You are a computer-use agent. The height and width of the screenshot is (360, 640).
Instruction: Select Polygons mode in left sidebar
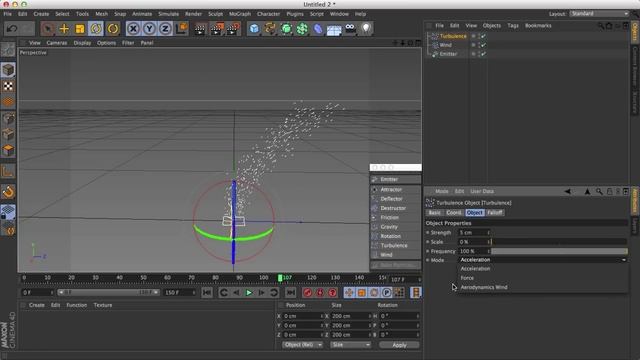point(8,150)
